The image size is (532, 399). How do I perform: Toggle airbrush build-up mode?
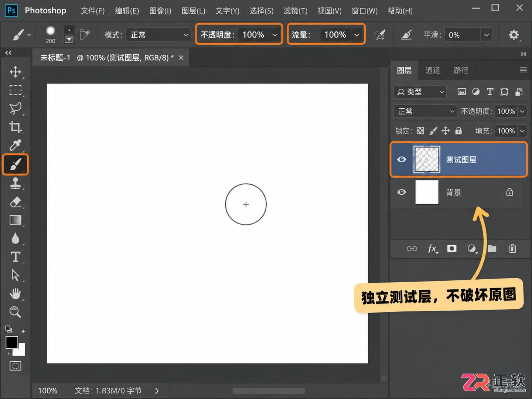380,35
